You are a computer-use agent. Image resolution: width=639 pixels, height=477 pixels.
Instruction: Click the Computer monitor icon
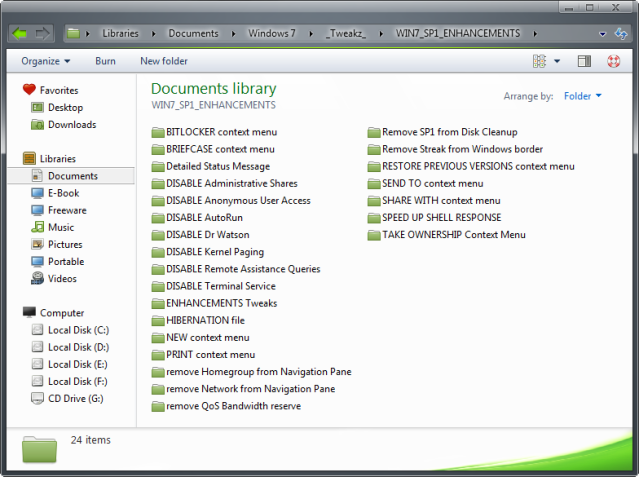[x=29, y=312]
